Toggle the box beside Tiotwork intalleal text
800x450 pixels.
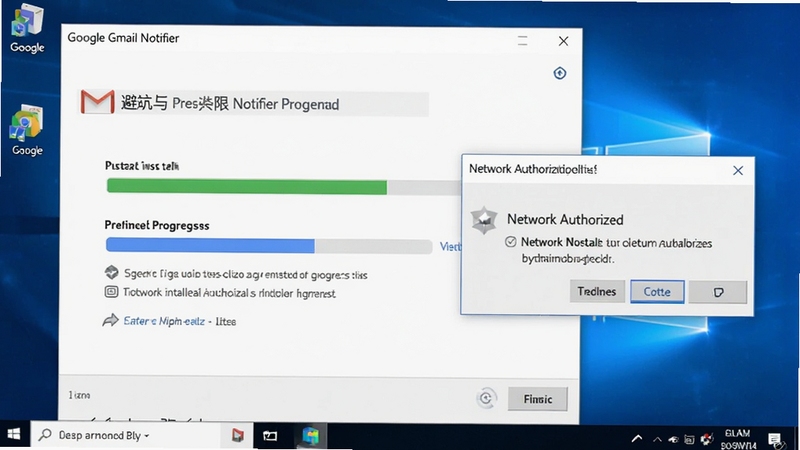[x=111, y=292]
